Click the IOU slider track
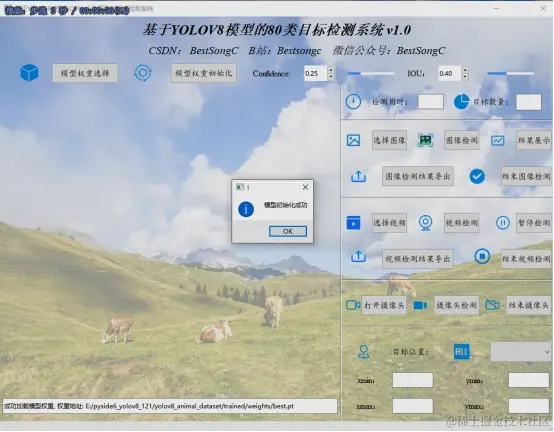The width and height of the screenshot is (554, 432). (511, 73)
